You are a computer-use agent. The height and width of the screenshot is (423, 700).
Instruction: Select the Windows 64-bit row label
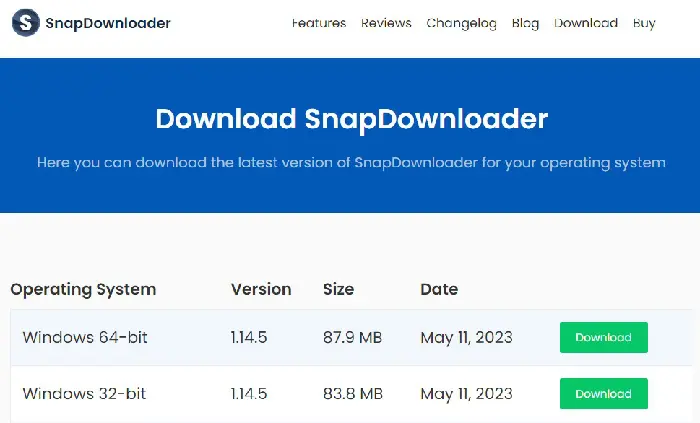85,337
